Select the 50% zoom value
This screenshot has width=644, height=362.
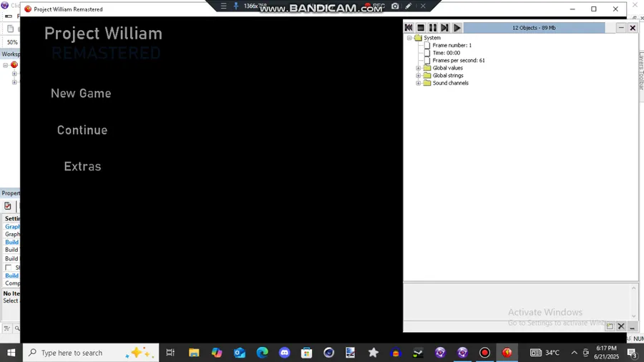coord(12,42)
